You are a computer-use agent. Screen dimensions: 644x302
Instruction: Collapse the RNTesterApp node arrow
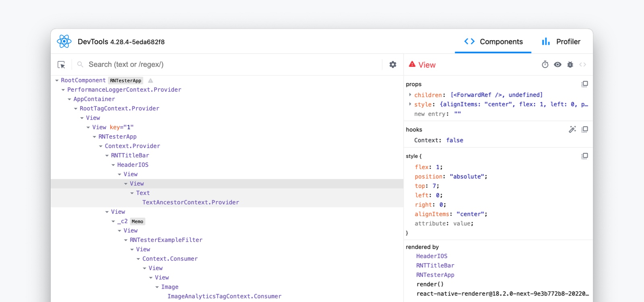(95, 137)
